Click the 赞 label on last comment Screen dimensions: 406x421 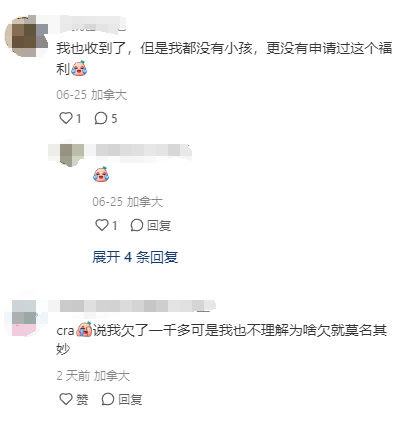[82, 399]
